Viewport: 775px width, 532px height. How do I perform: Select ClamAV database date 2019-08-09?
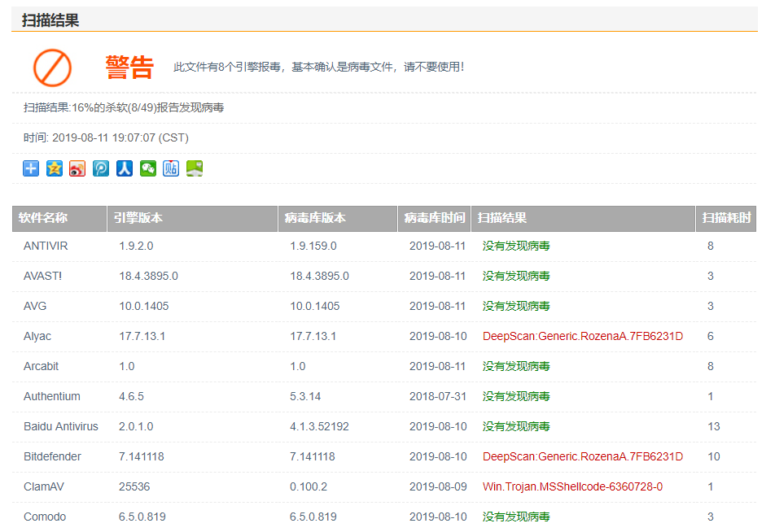click(x=437, y=487)
